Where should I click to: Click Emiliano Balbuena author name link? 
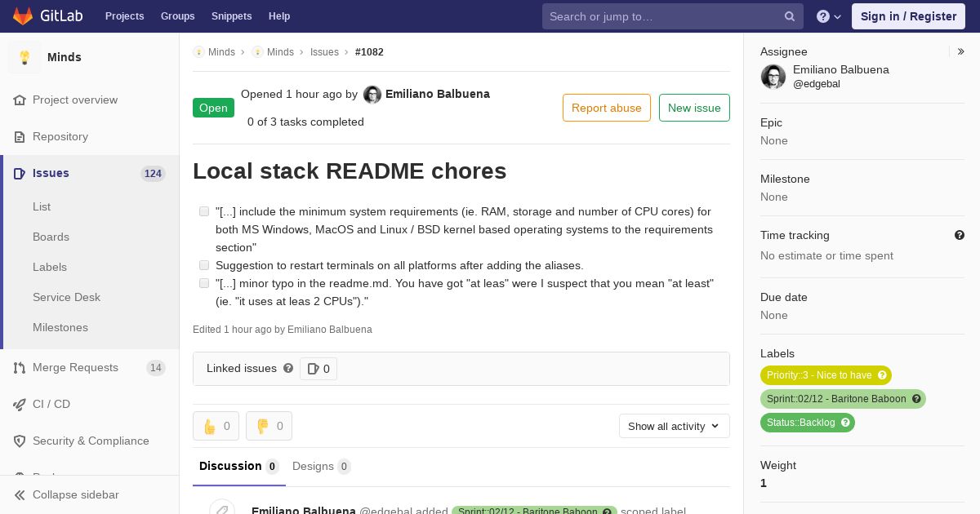point(438,94)
